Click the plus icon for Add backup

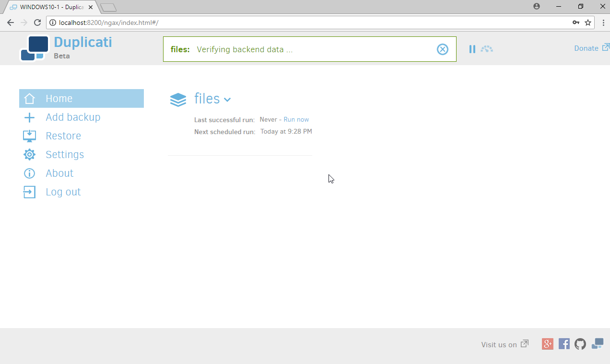[29, 117]
